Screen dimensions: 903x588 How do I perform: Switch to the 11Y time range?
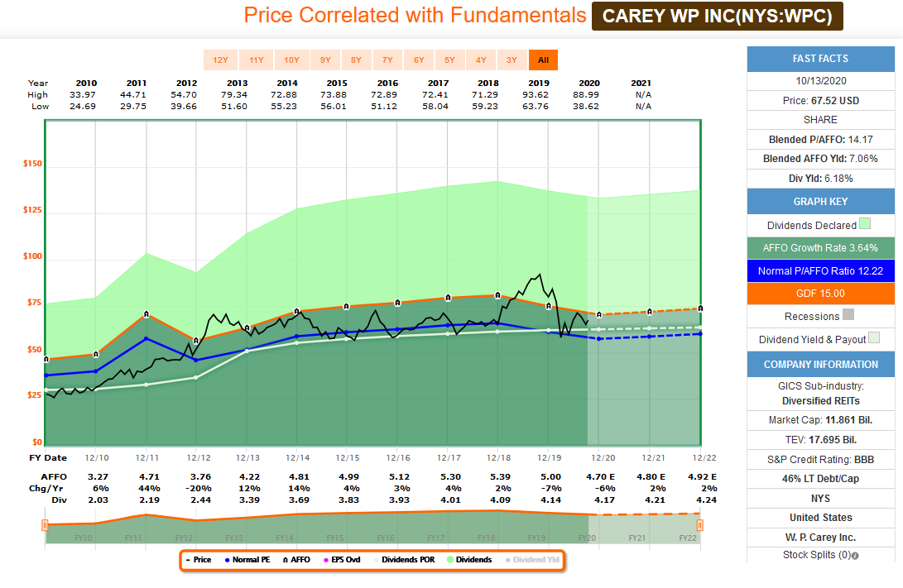click(257, 60)
